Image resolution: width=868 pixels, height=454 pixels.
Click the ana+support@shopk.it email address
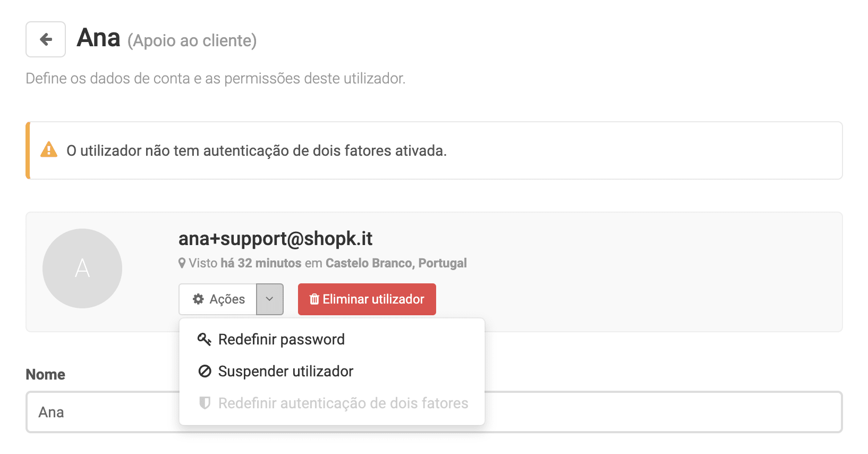275,239
